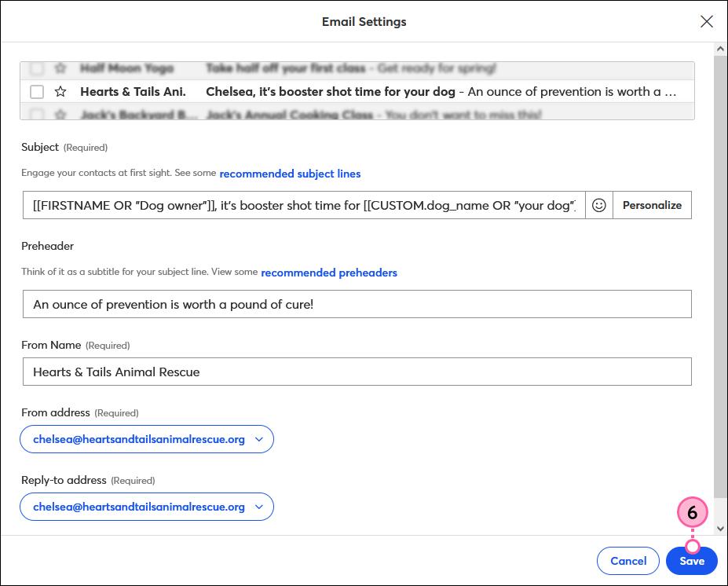View recommended preheaders
This screenshot has width=728, height=586.
tap(328, 273)
